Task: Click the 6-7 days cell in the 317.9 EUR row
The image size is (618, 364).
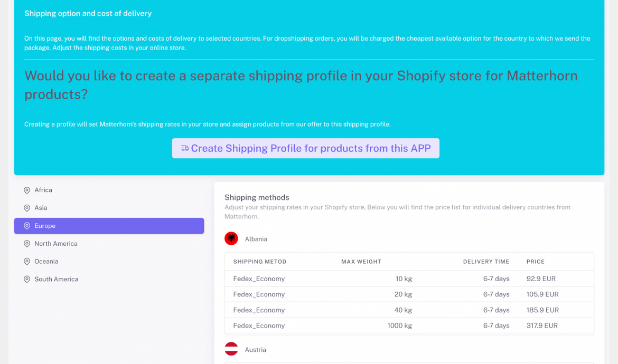Action: pos(496,325)
